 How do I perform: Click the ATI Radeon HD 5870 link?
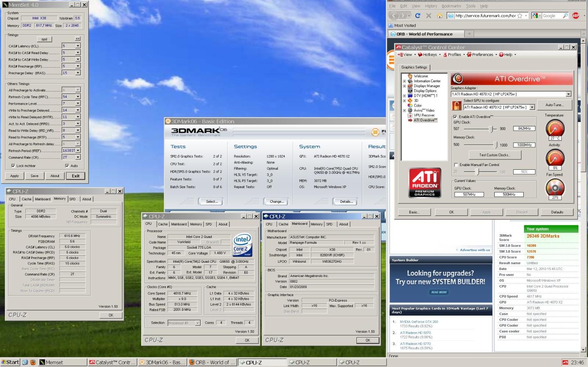415,333
